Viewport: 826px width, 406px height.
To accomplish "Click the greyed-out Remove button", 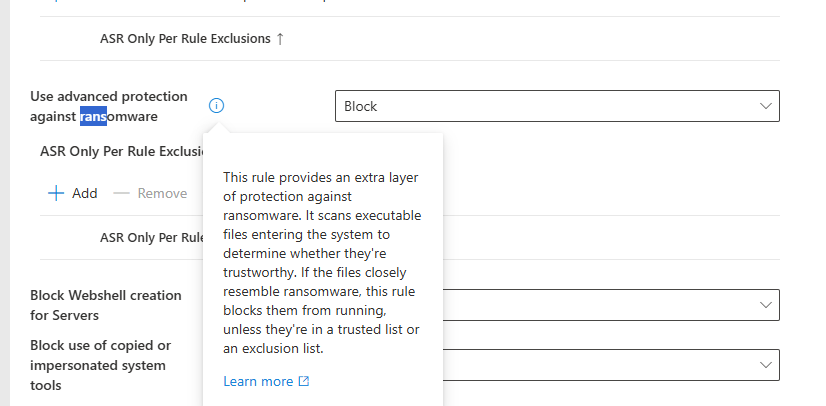I will (150, 193).
